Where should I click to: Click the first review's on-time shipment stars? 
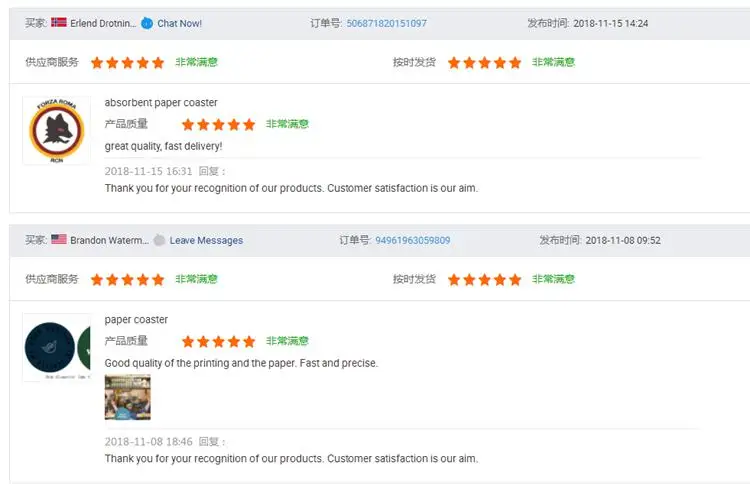click(484, 62)
